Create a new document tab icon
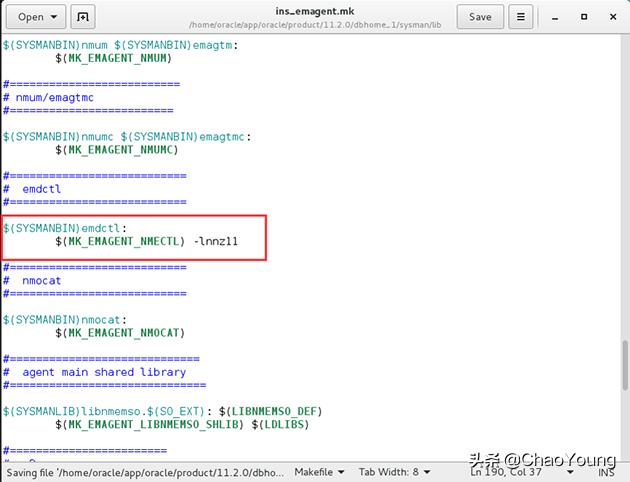The height and width of the screenshot is (482, 630). tap(83, 17)
